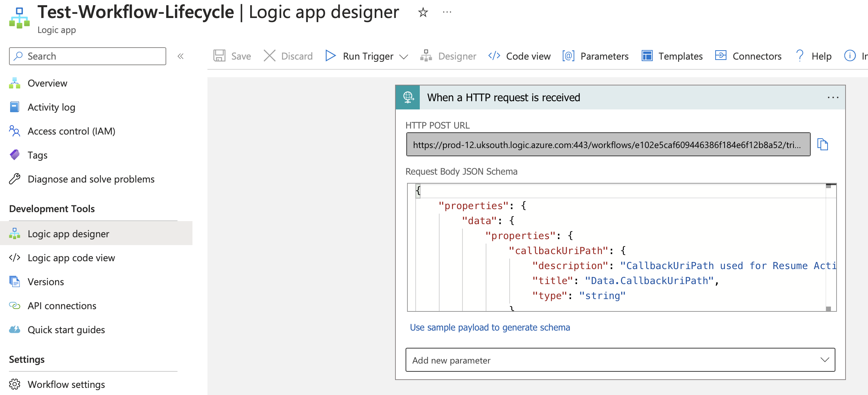Open Connectors from the toolbar
This screenshot has height=395, width=868.
[x=748, y=56]
